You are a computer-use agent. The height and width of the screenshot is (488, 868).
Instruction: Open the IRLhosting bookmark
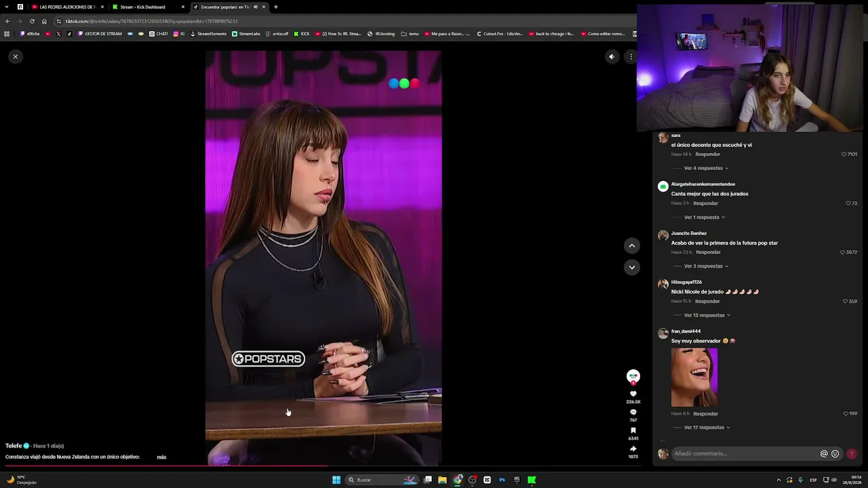381,34
